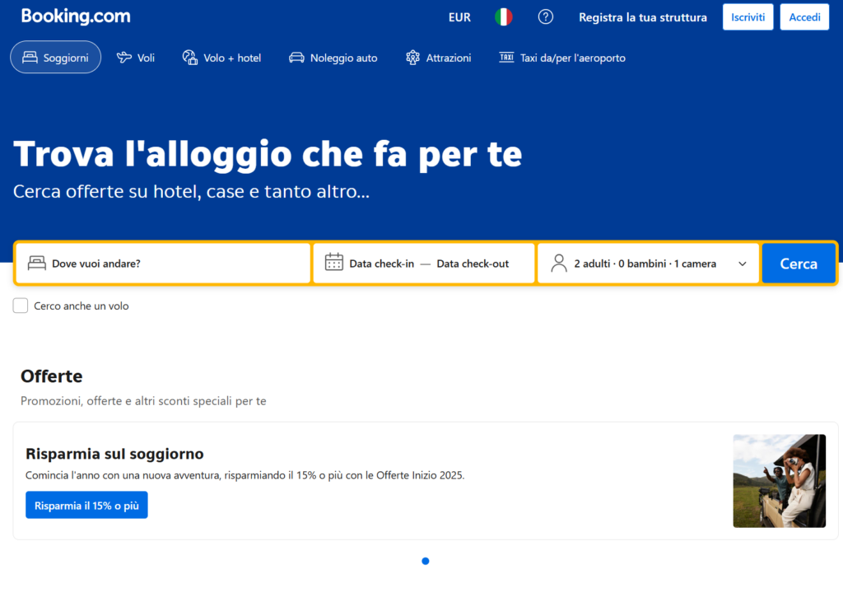Select the Soggiorni tab

55,58
